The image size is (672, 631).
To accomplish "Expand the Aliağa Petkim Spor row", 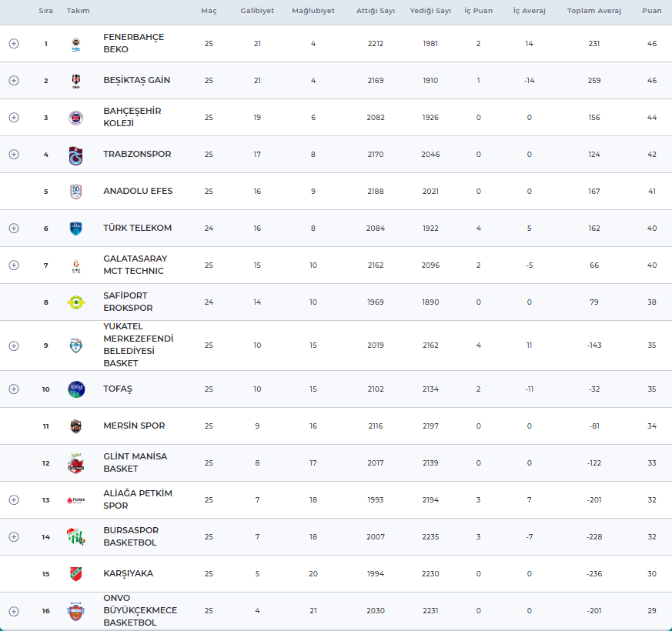I will click(x=14, y=500).
